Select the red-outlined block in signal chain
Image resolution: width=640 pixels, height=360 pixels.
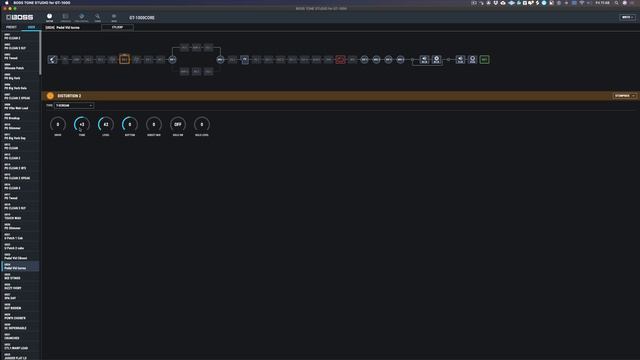pyautogui.click(x=340, y=60)
